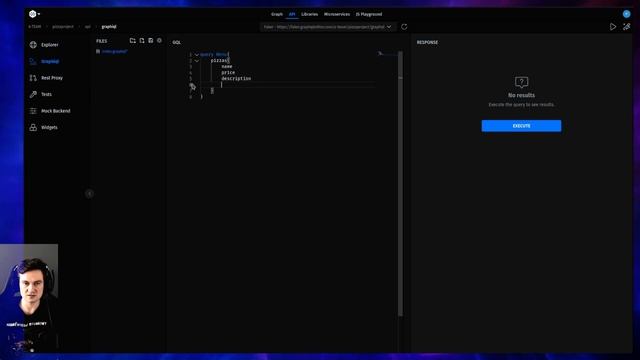Image resolution: width=640 pixels, height=360 pixels.
Task: Click the 'name' field in editor
Action: click(227, 67)
